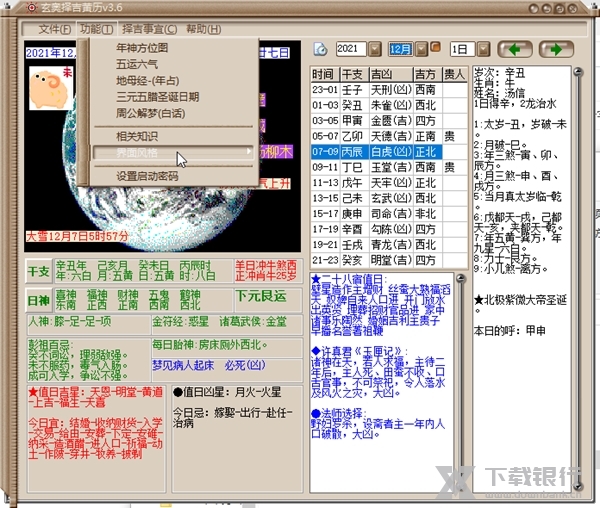Go to previous day with green left arrow
This screenshot has height=508, width=600.
pos(515,49)
